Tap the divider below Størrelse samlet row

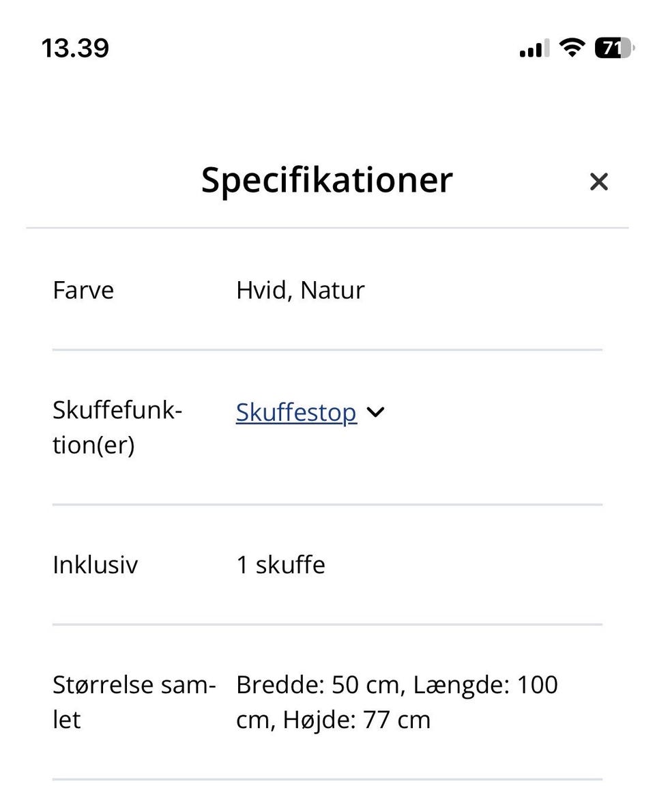pos(327,779)
